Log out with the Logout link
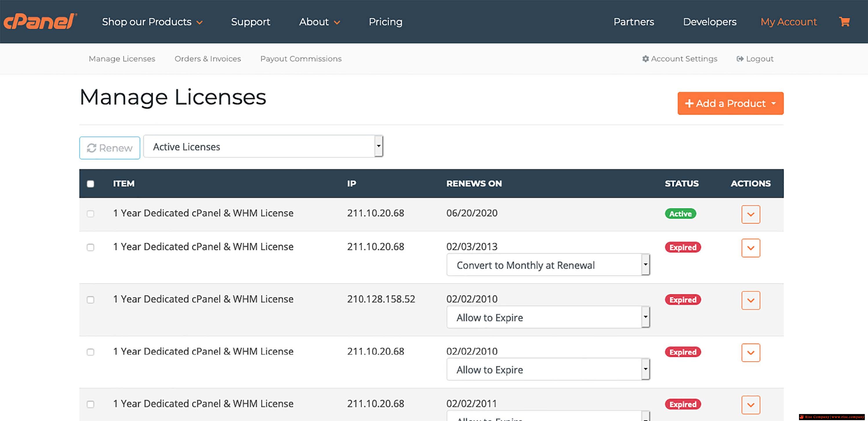 (755, 59)
